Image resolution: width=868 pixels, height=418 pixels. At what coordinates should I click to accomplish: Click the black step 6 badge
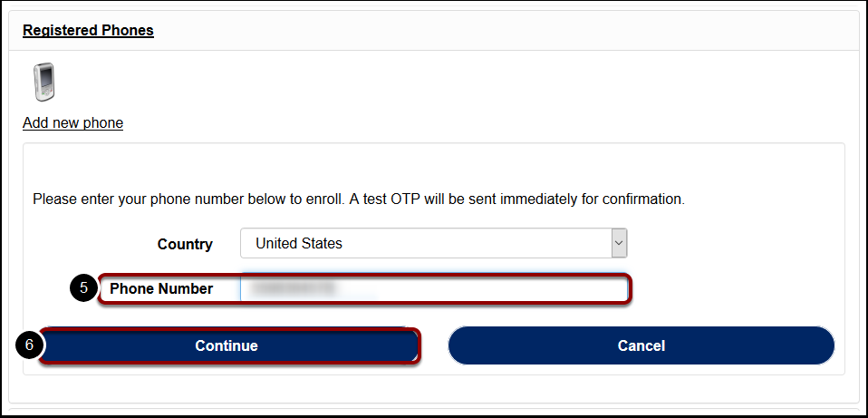click(29, 345)
